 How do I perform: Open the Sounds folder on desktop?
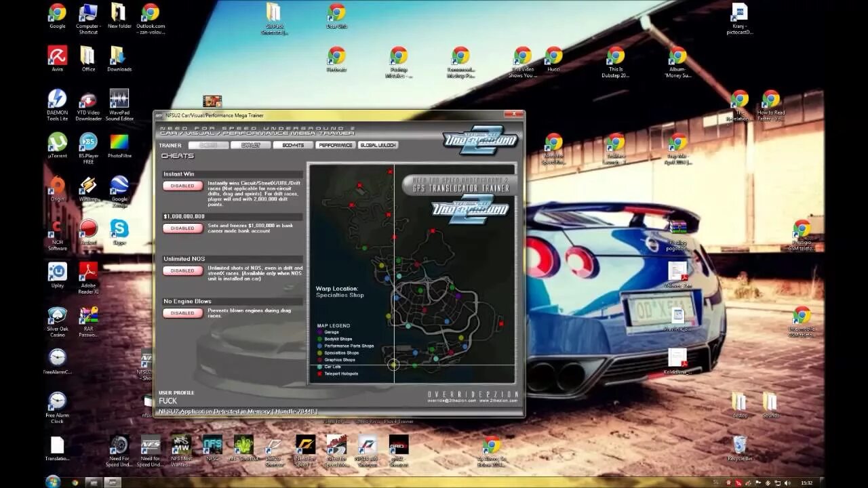click(x=770, y=405)
